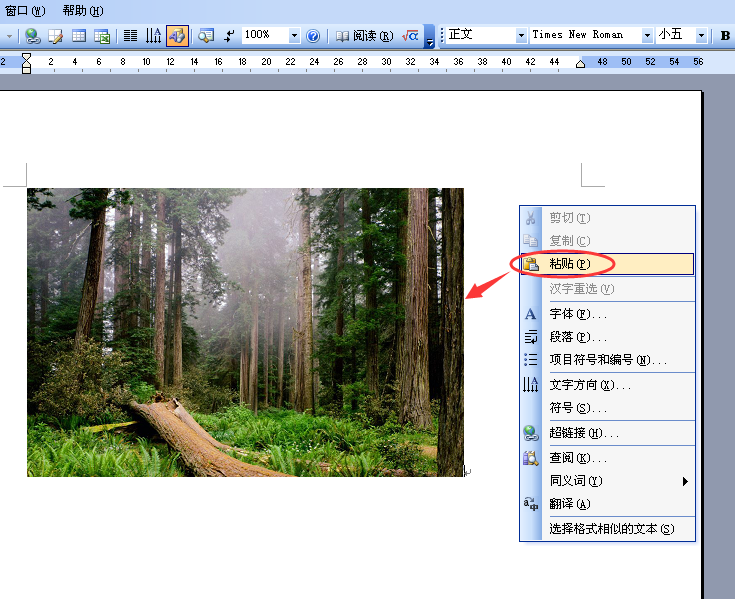Viewport: 735px width, 599px height.
Task: Toggle the highlighted Drawing toolbar button
Action: coord(177,36)
